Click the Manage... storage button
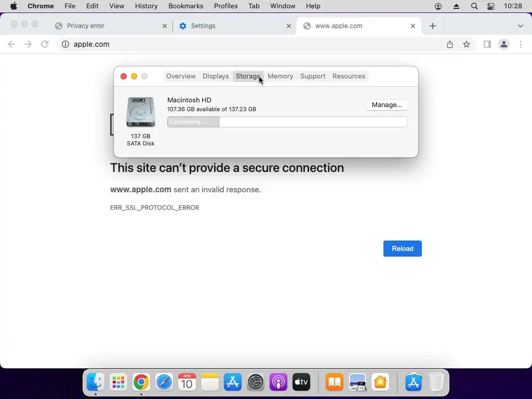This screenshot has height=399, width=532. coord(387,105)
